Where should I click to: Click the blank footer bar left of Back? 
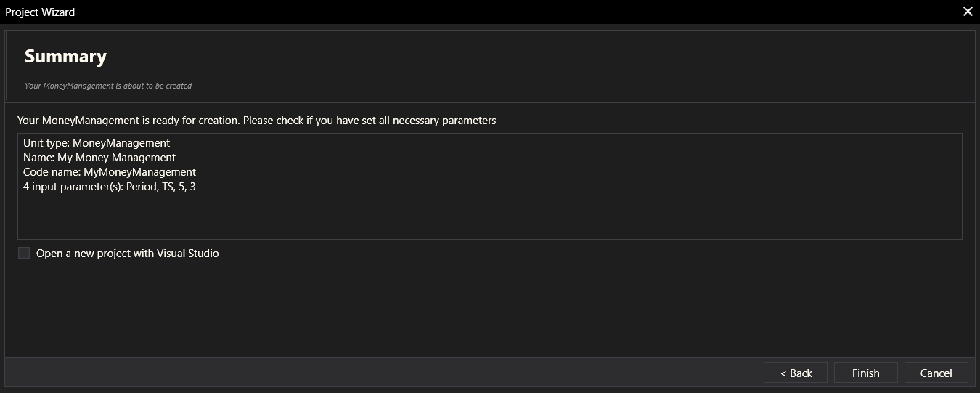pyautogui.click(x=363, y=373)
